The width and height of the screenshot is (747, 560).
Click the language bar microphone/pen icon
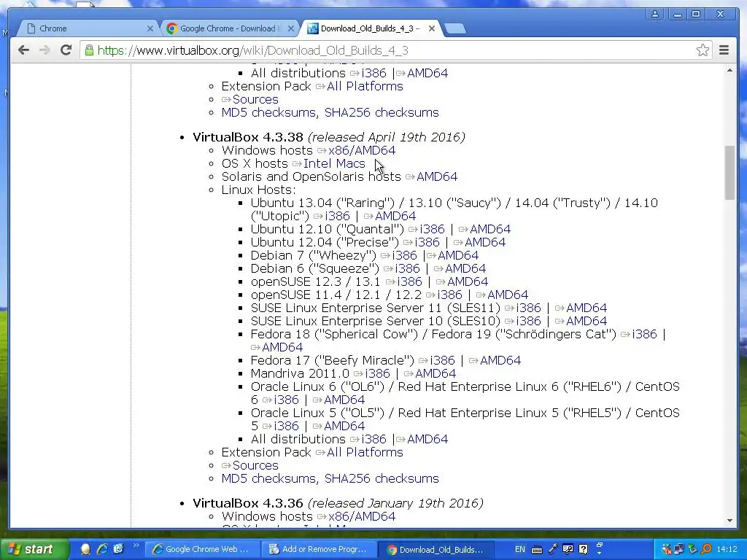pyautogui.click(x=553, y=550)
